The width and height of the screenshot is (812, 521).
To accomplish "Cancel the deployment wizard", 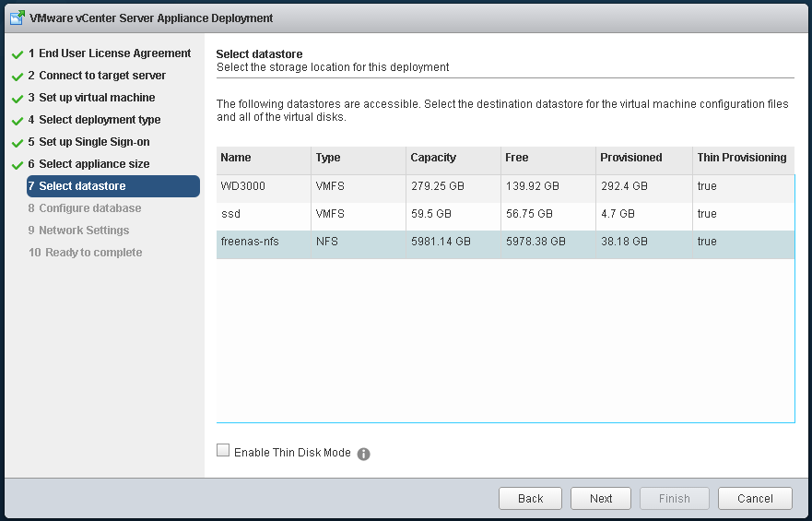I will [755, 498].
